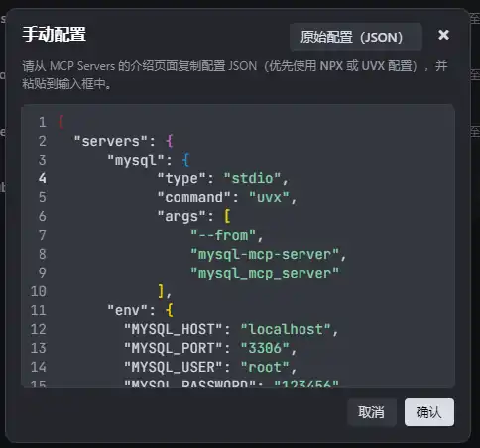The image size is (480, 448).
Task: Click the closing bracket on line 10
Action: [161, 291]
